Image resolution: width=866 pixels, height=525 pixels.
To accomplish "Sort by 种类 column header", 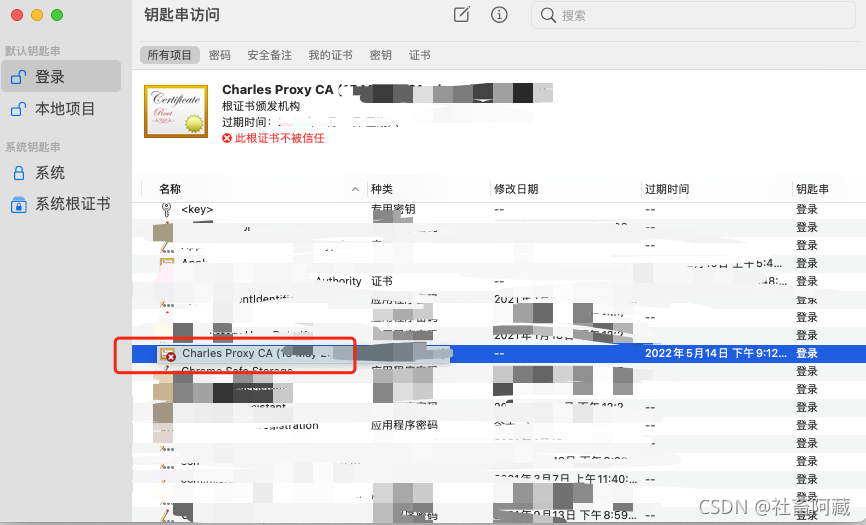I will pos(382,189).
